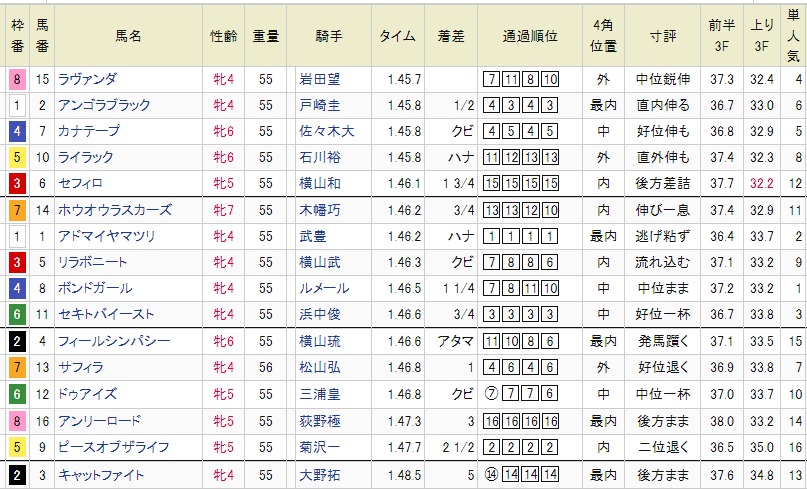Screen dimensions: 807x489
Task: Click red frame number 3 beside セフィロ
Action: tap(16, 183)
